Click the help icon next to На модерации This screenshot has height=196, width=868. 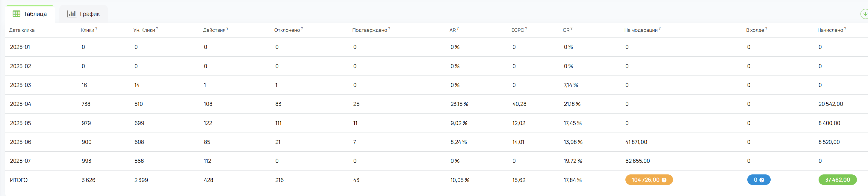pyautogui.click(x=660, y=28)
